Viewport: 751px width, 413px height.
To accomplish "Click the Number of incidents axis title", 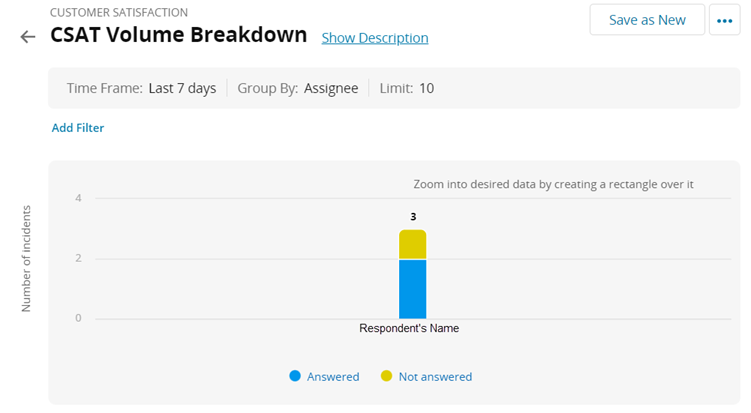I will (27, 258).
